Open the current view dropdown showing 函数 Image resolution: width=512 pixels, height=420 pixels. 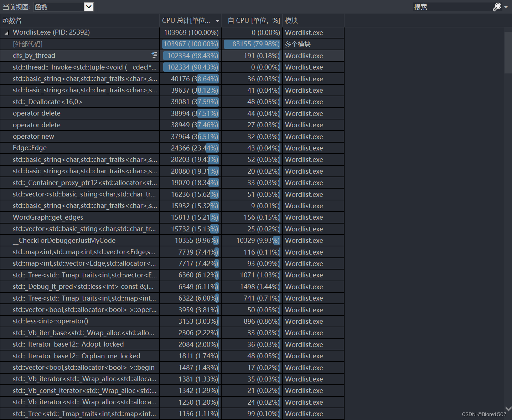tap(64, 7)
